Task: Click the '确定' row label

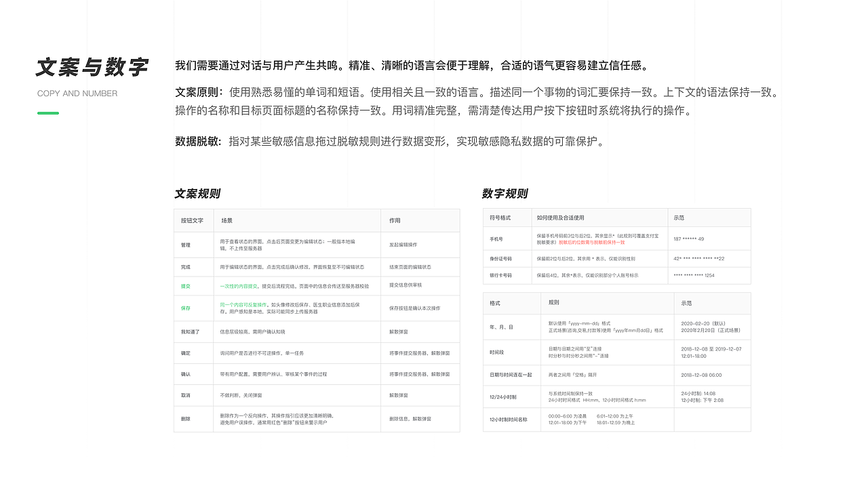Action: [x=186, y=353]
